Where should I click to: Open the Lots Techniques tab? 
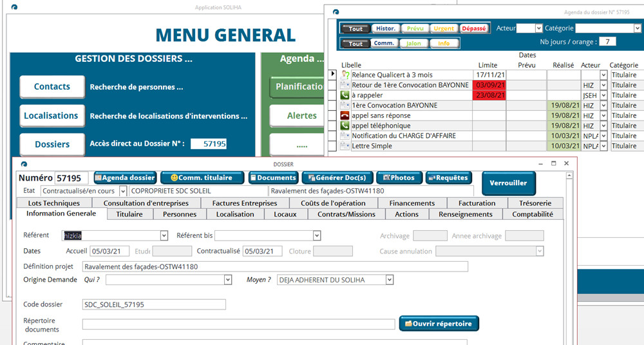click(54, 203)
